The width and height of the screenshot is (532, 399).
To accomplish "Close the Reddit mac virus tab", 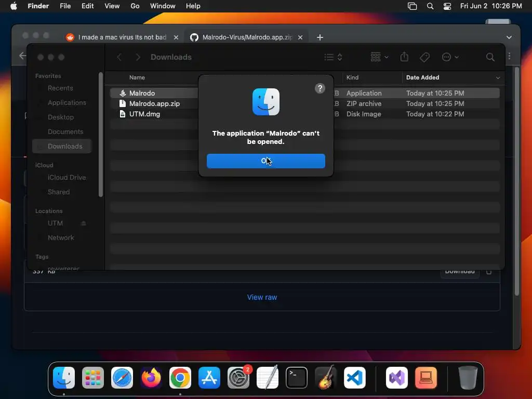I will click(x=176, y=37).
